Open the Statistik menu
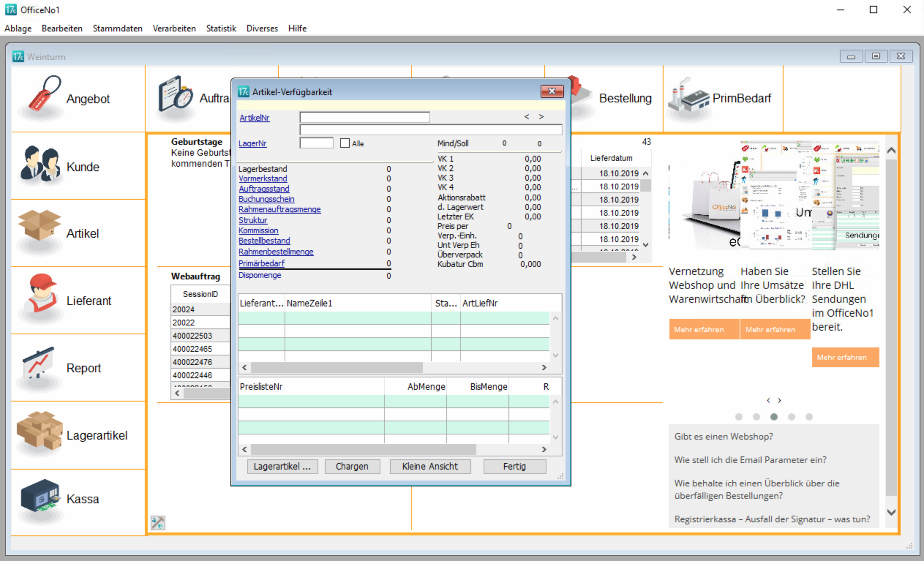The width and height of the screenshot is (924, 561). 221,29
